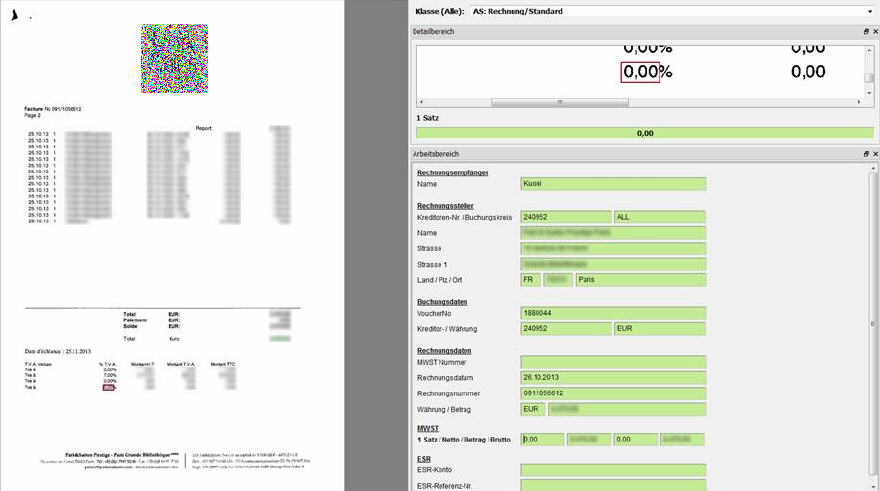Click the pixelated logo on the invoice page
The height and width of the screenshot is (491, 880).
175,58
